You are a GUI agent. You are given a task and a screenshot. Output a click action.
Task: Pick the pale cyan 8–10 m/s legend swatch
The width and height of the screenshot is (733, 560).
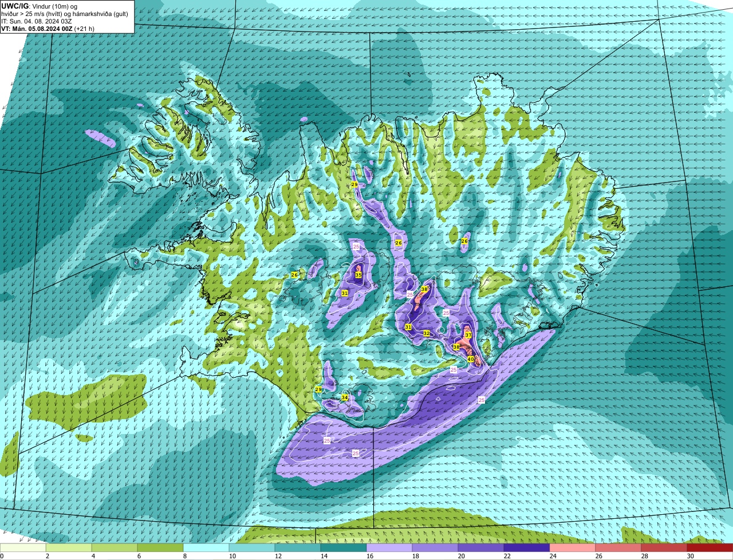(206, 548)
